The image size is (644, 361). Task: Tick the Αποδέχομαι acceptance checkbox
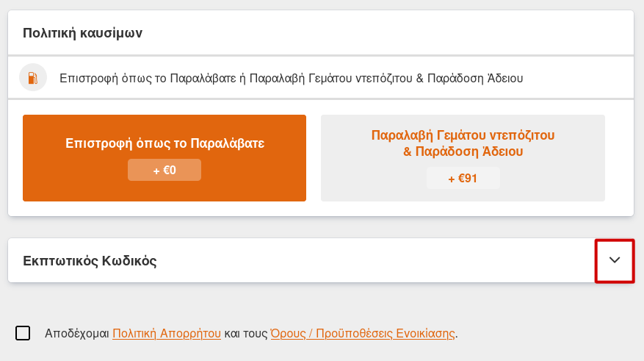click(x=23, y=333)
